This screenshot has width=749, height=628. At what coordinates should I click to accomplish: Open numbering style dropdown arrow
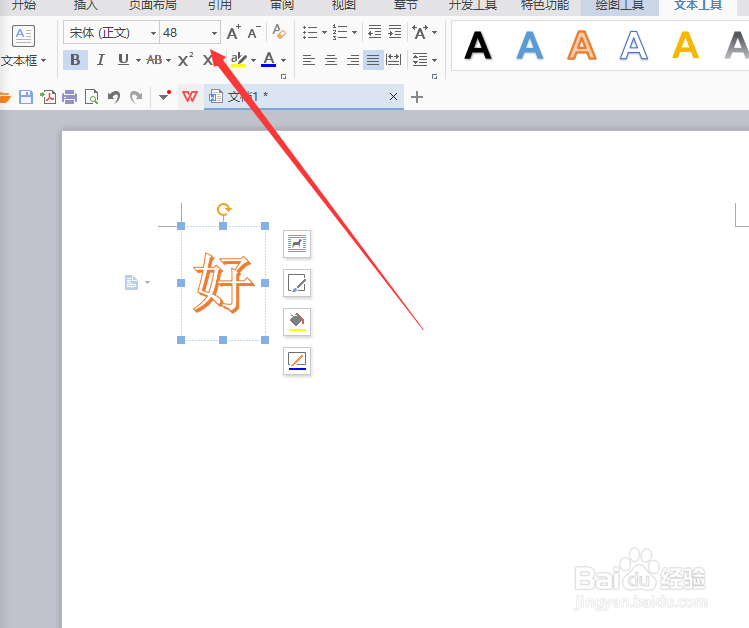tap(354, 32)
